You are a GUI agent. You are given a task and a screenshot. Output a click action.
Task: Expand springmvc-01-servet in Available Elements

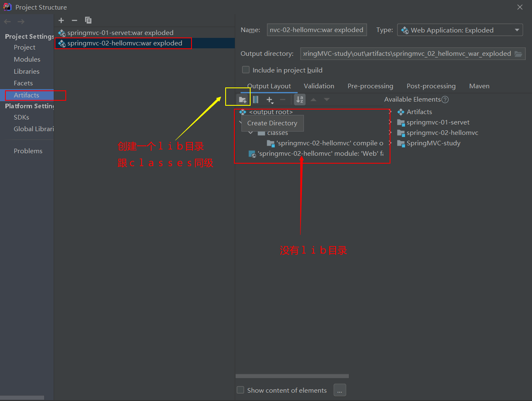390,122
